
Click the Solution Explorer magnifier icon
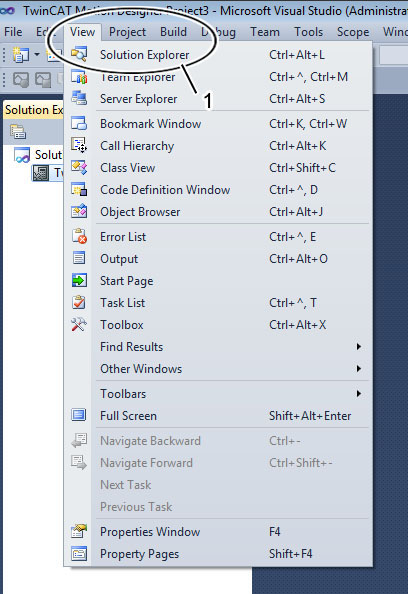[x=79, y=54]
